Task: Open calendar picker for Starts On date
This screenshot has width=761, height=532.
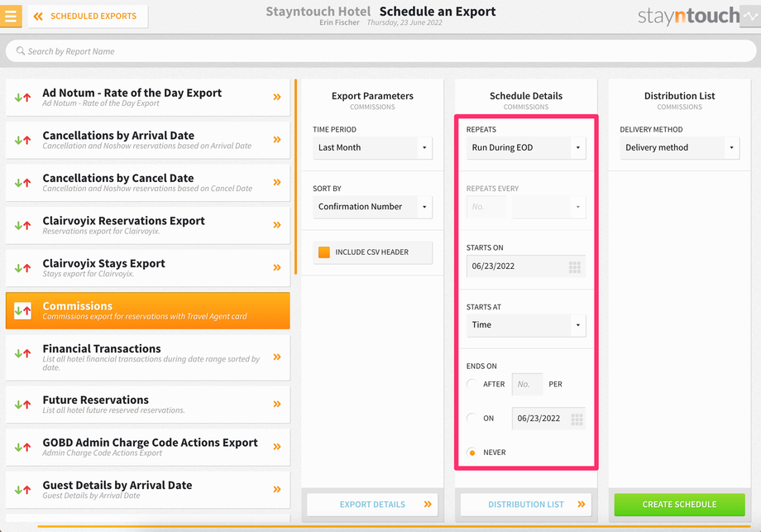Action: click(575, 267)
